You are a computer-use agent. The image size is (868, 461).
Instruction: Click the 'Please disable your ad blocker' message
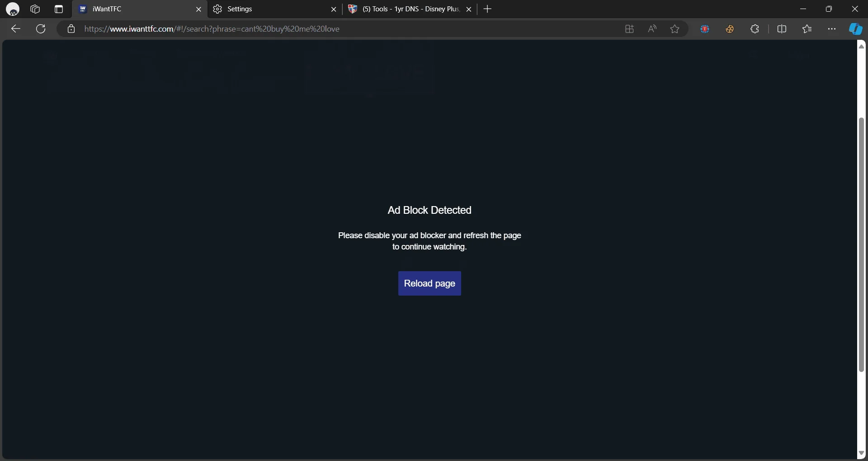coord(429,241)
